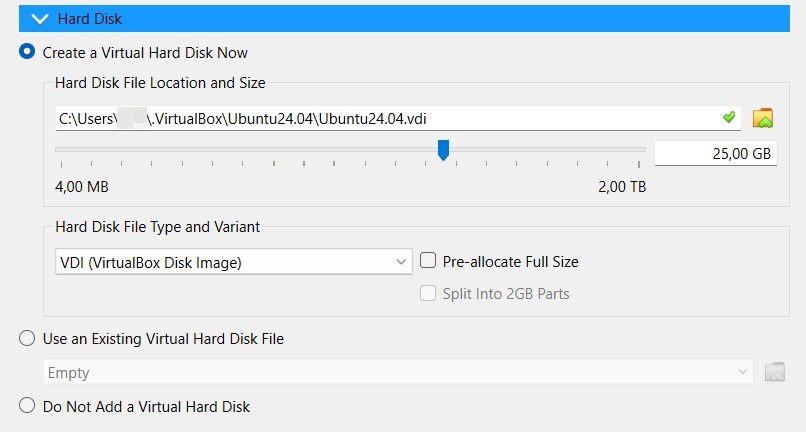Viewport: 806px width, 432px height.
Task: Toggle the Split Into 2GB Parts checkbox
Action: (428, 294)
